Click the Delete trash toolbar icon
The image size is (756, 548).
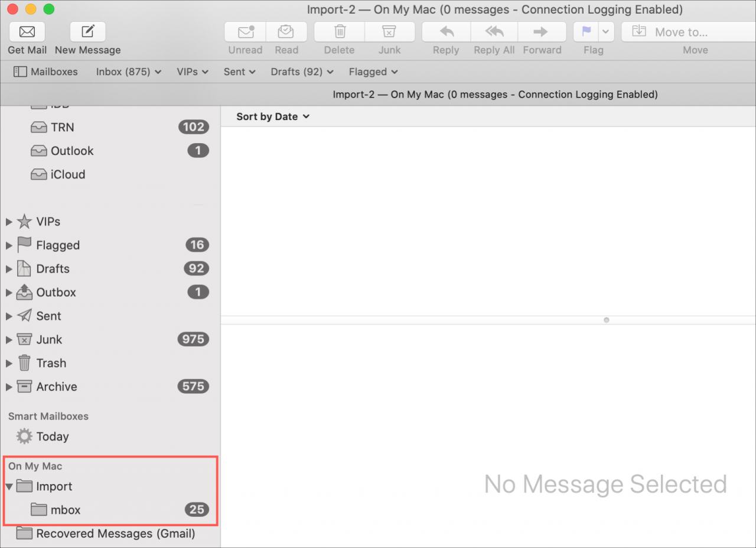pos(340,31)
